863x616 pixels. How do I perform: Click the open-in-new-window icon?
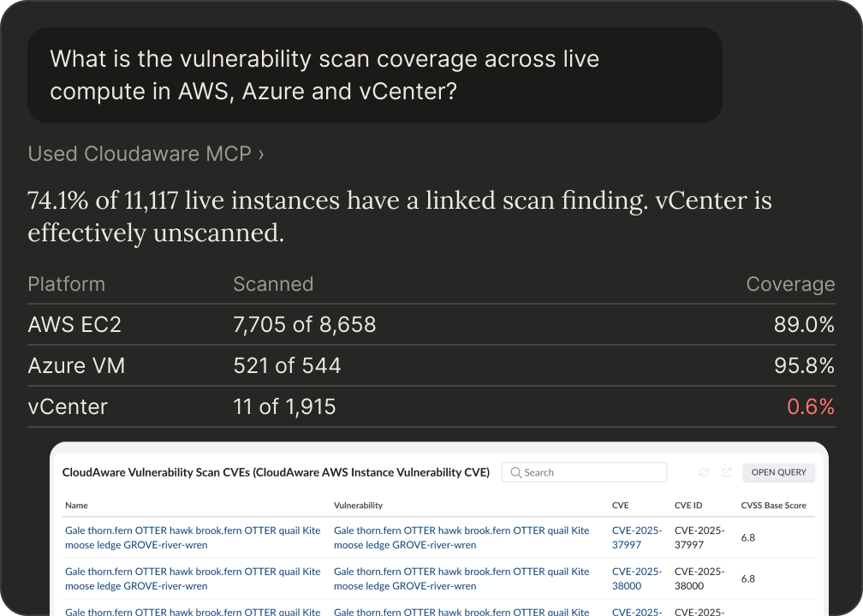pos(727,472)
